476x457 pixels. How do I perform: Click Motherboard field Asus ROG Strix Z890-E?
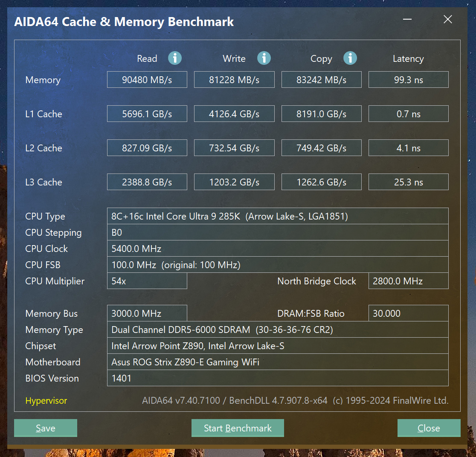tap(278, 362)
